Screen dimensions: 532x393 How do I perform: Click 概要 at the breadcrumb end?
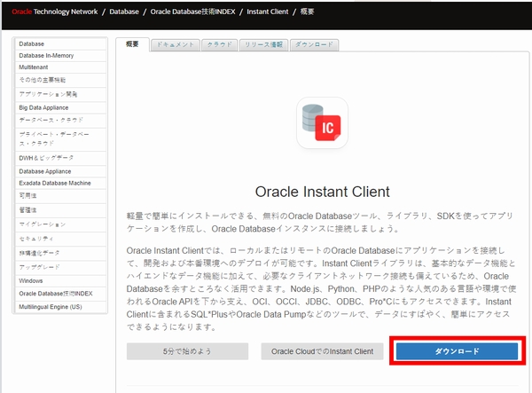(307, 12)
